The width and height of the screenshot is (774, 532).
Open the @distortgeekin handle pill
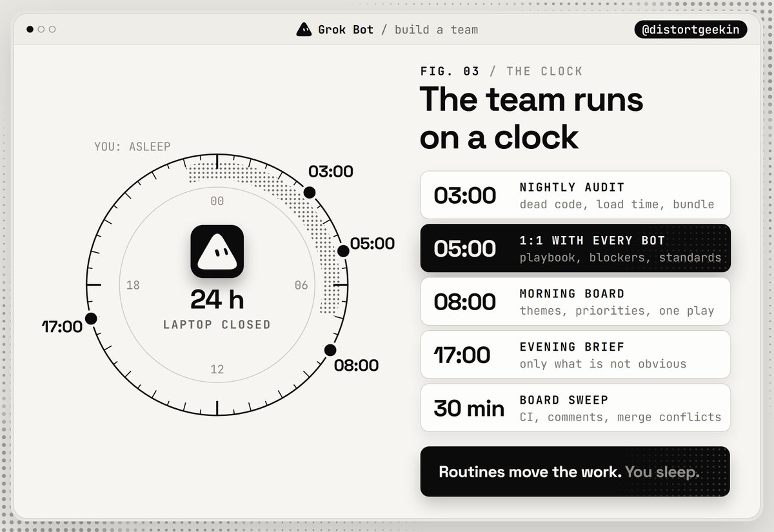pyautogui.click(x=691, y=30)
